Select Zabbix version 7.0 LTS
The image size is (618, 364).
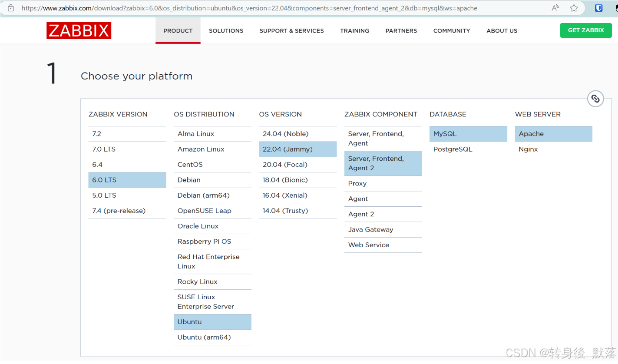tap(127, 149)
